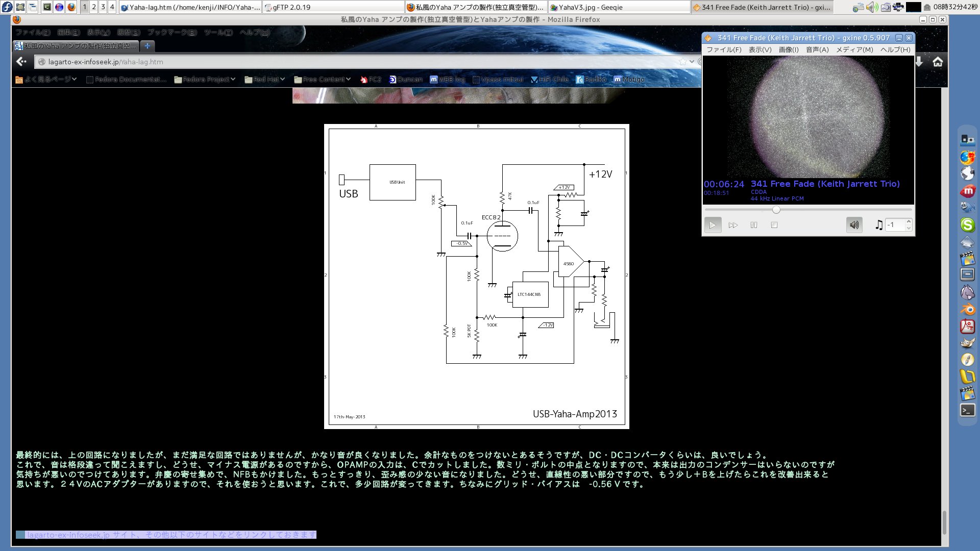Pause playback in gxine
Viewport: 980px width, 551px height.
coord(754,224)
